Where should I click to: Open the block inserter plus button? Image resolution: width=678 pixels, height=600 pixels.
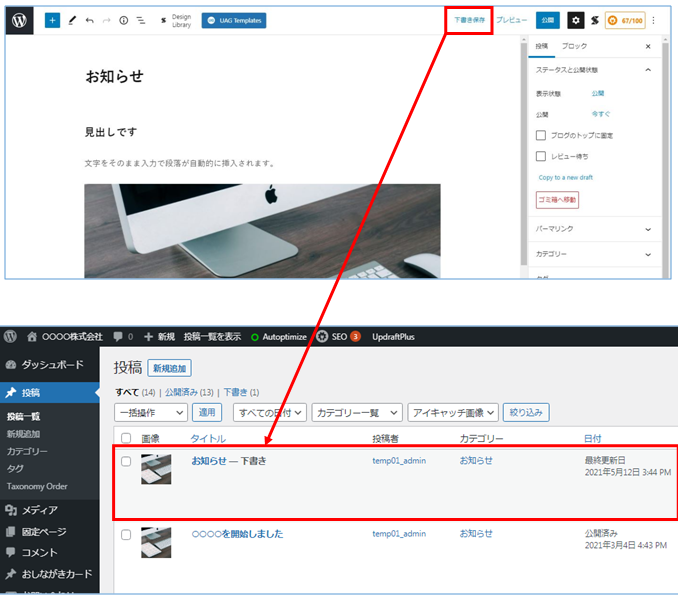point(52,20)
